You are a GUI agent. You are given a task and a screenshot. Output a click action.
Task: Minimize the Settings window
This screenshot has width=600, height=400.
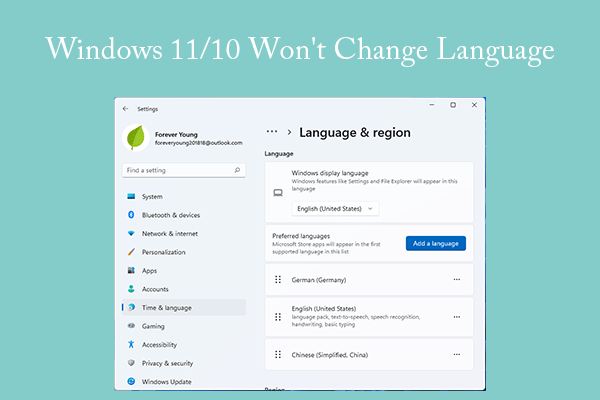tap(432, 105)
